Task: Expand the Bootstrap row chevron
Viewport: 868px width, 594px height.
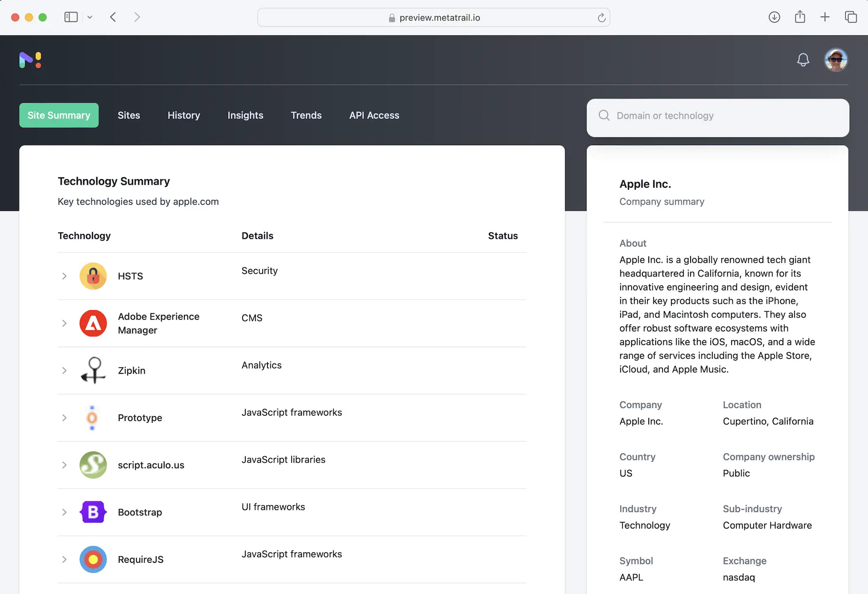Action: (64, 512)
